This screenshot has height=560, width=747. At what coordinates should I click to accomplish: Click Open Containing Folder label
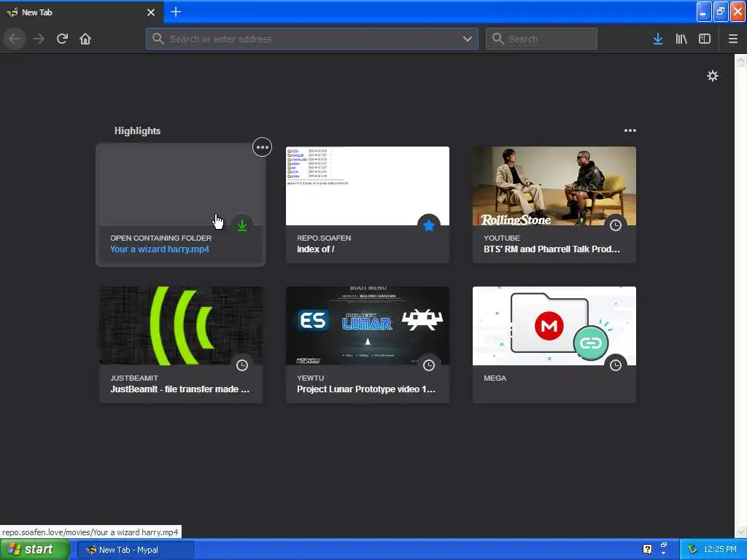coord(161,238)
